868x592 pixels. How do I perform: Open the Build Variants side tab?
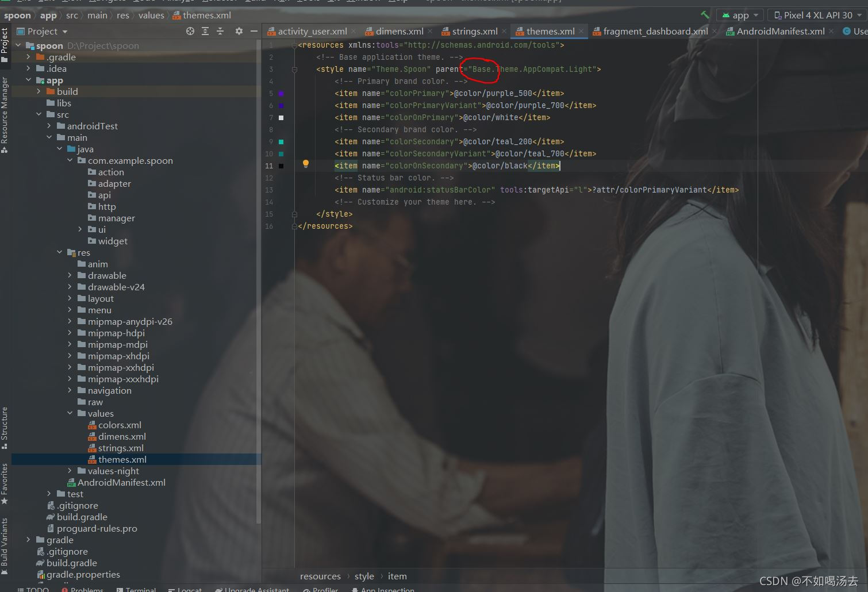click(x=5, y=546)
